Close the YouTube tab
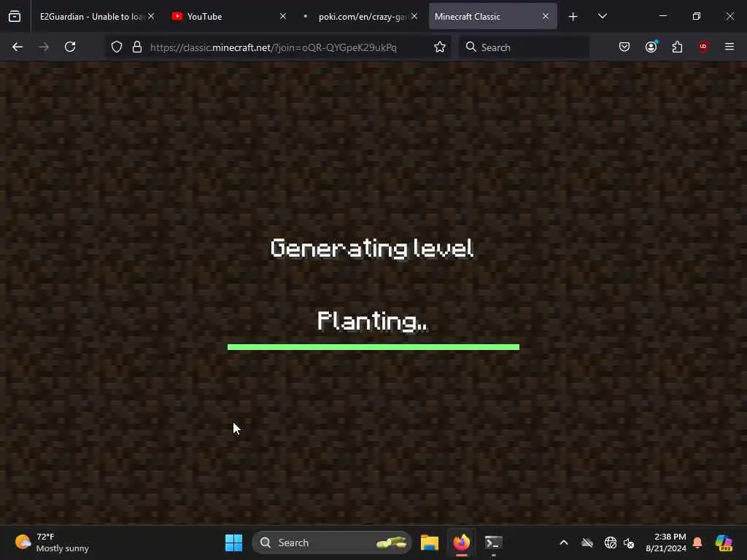The height and width of the screenshot is (560, 747). 283,17
